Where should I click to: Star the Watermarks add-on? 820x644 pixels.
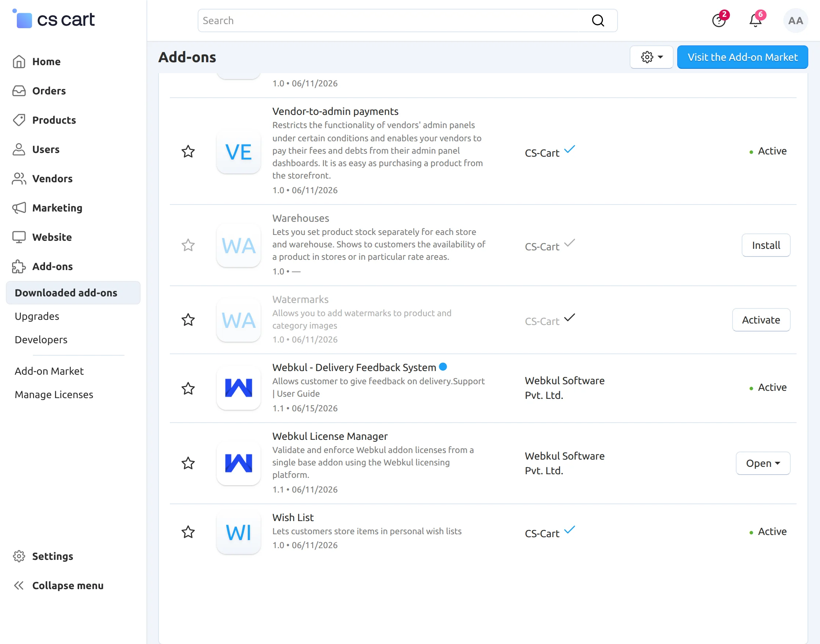coord(188,320)
